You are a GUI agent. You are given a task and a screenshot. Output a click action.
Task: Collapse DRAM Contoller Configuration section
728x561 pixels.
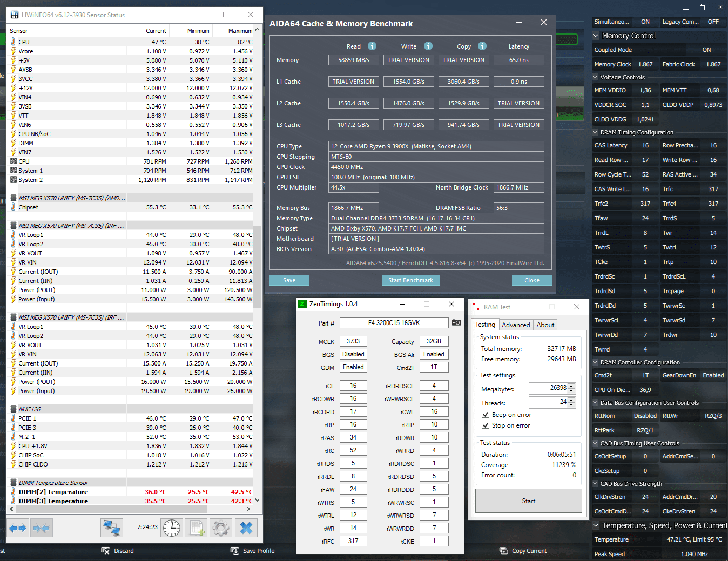596,362
